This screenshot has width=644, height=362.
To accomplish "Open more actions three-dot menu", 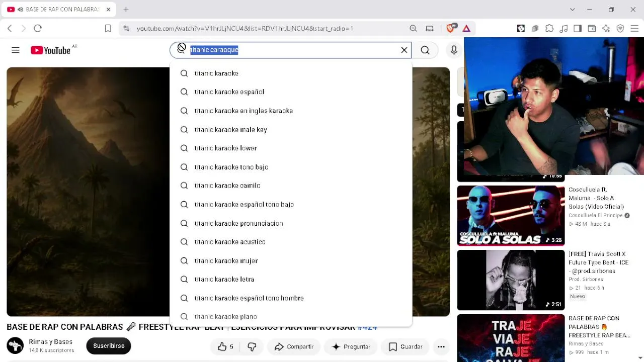I will pos(441,346).
